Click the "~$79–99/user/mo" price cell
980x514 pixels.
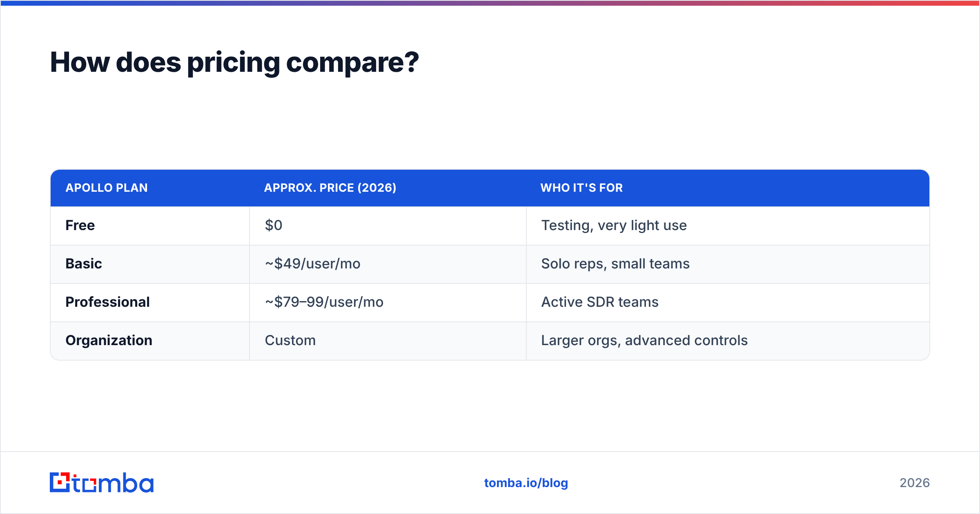click(x=388, y=302)
